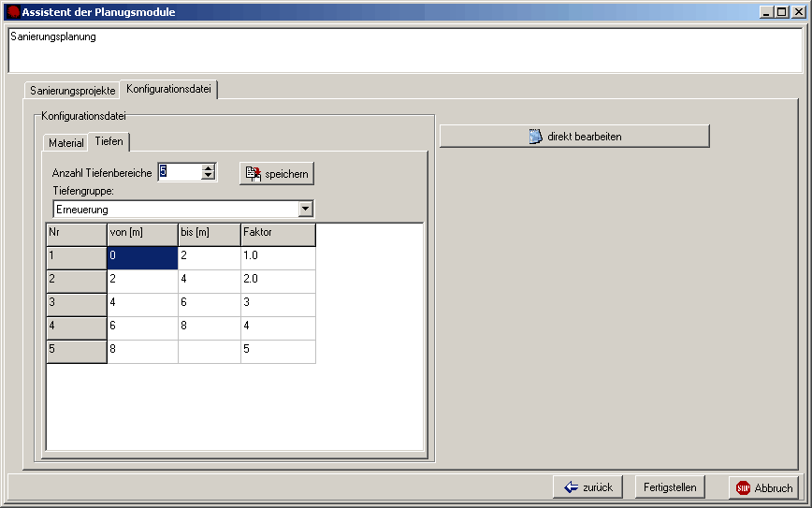
Task: Click the Faktor cell with value 2.0
Action: (277, 281)
